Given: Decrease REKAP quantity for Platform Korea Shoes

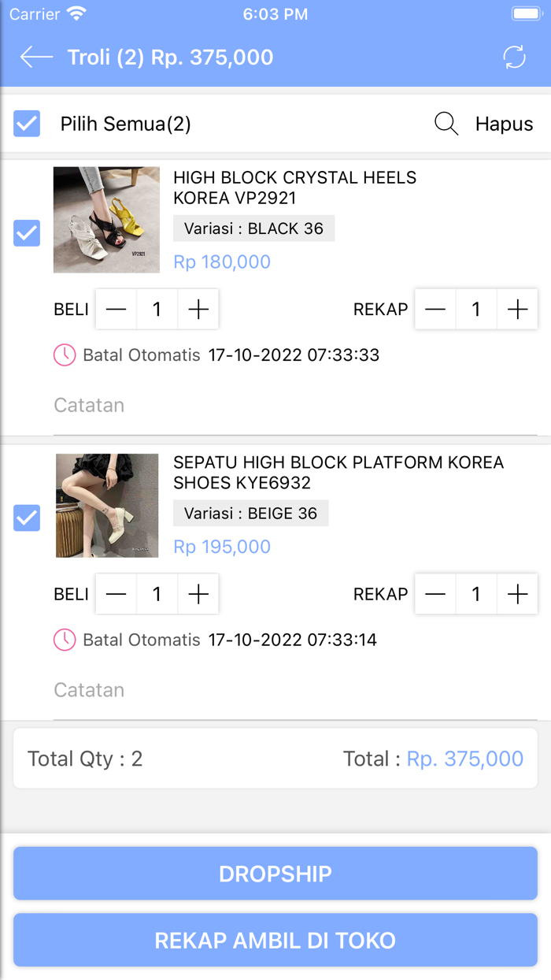Looking at the screenshot, I should pos(435,594).
